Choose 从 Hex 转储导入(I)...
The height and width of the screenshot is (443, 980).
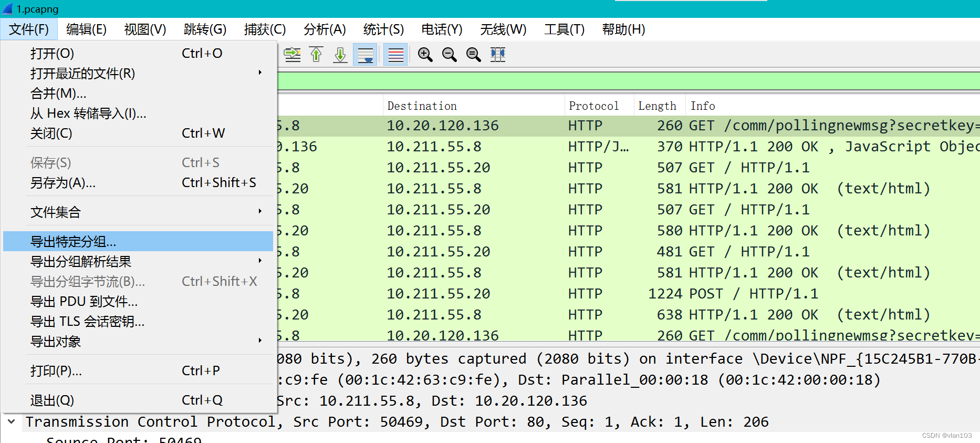click(x=138, y=114)
